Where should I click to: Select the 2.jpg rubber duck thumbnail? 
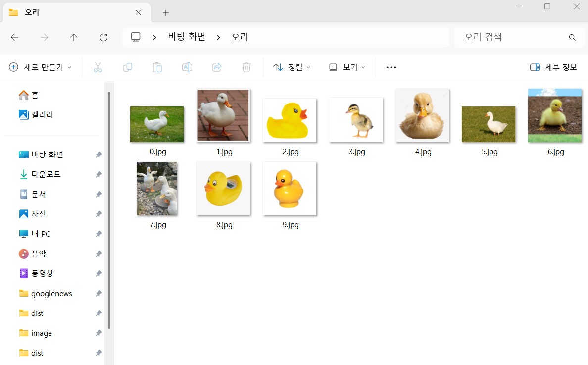click(290, 120)
